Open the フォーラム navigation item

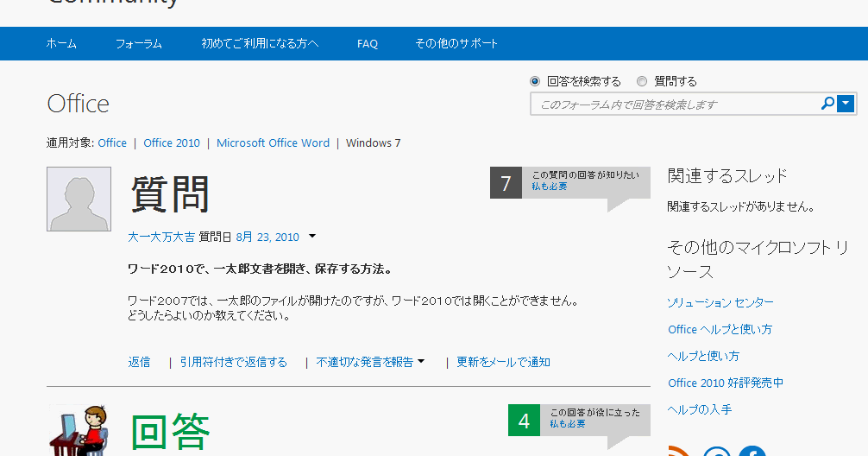point(138,43)
